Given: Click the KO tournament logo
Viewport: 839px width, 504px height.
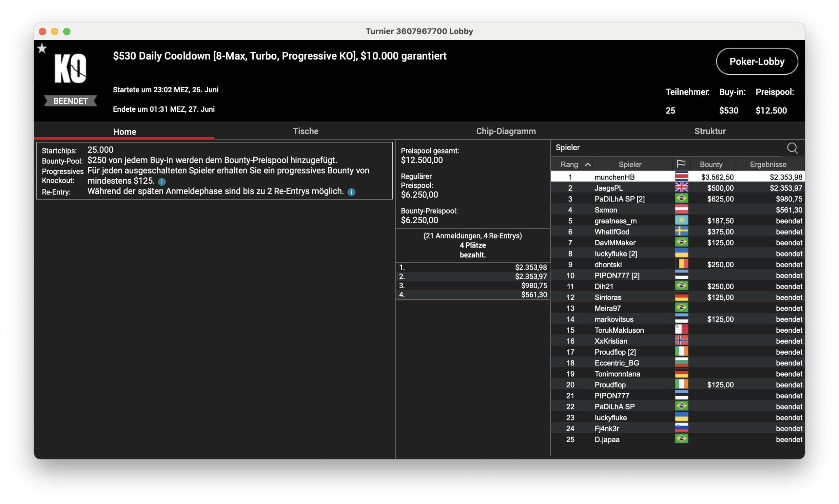Looking at the screenshot, I should 71,68.
